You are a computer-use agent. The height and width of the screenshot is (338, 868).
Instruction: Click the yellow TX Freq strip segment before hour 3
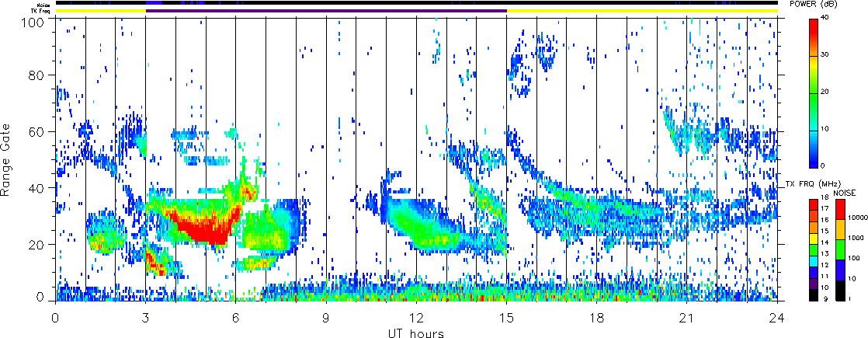(101, 11)
